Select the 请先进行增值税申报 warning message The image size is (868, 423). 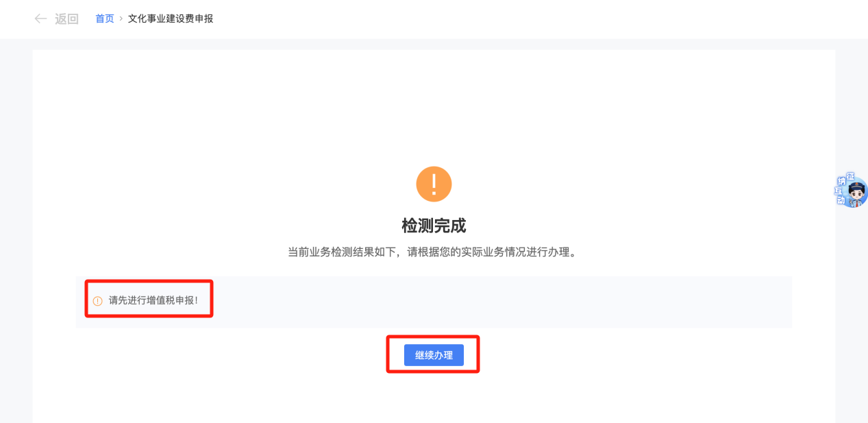click(153, 300)
